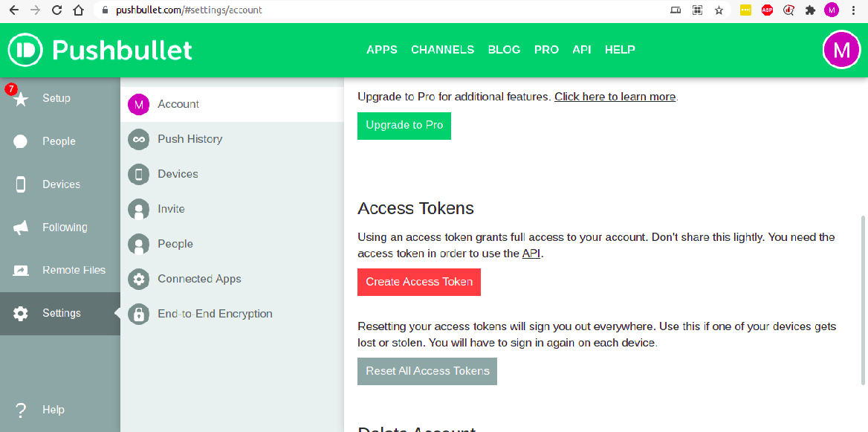
Task: Bookmark this page with star icon
Action: [x=719, y=10]
